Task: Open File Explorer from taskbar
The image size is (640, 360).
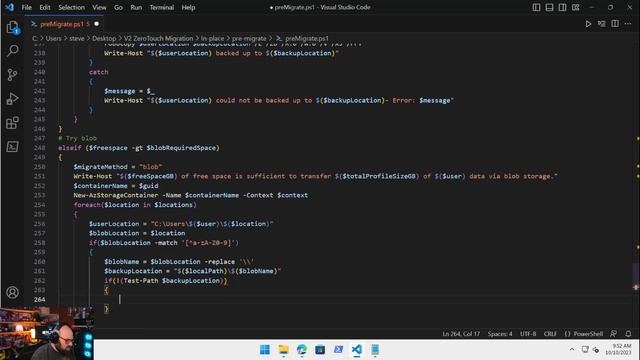Action: tap(283, 350)
